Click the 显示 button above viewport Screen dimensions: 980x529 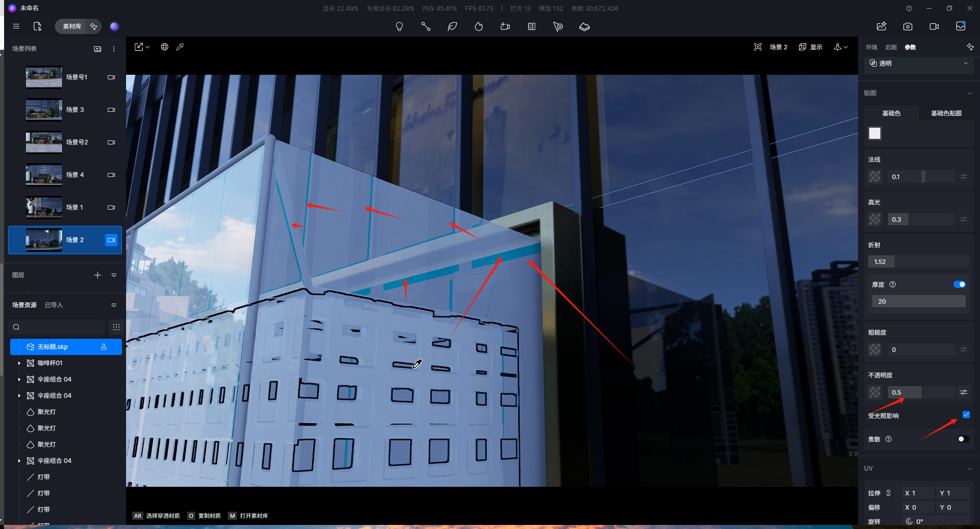(x=810, y=47)
